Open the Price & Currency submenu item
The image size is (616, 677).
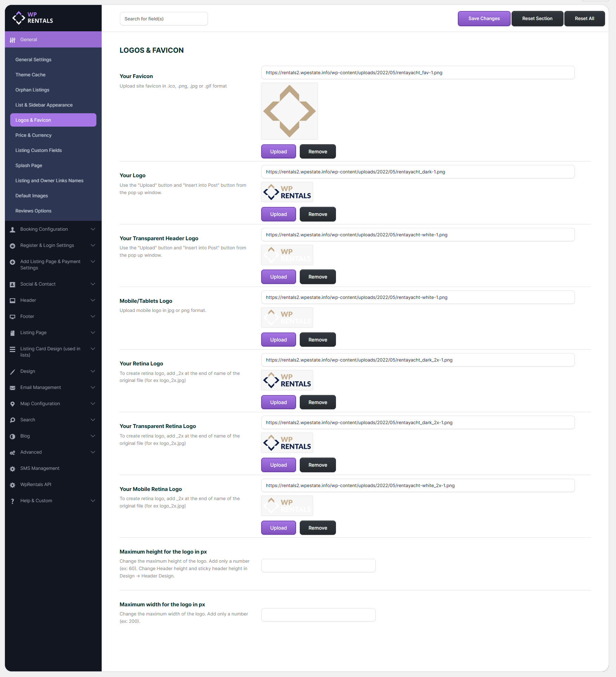(33, 135)
